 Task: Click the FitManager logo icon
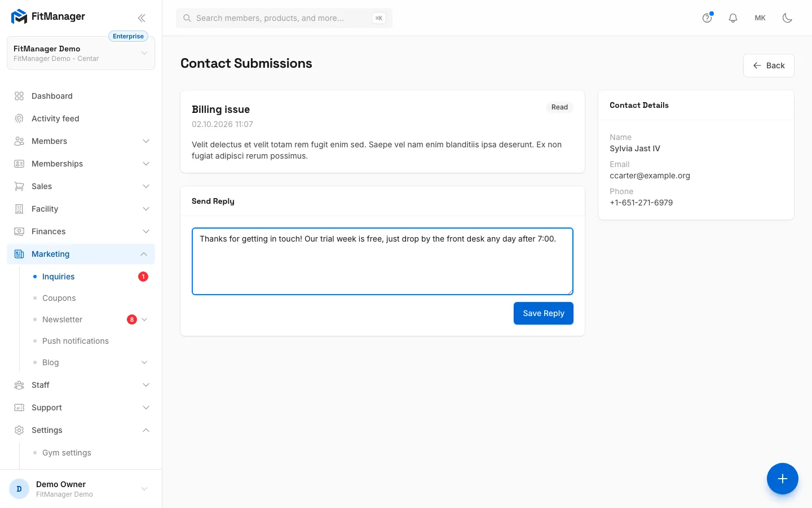click(19, 17)
